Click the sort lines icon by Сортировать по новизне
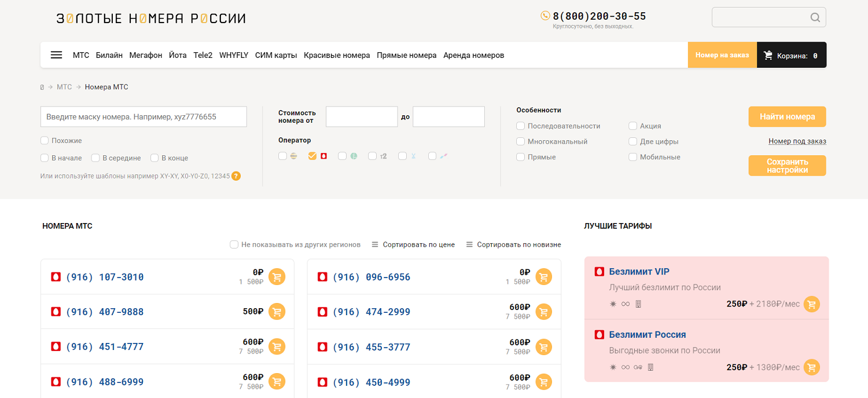The width and height of the screenshot is (868, 398). point(469,244)
